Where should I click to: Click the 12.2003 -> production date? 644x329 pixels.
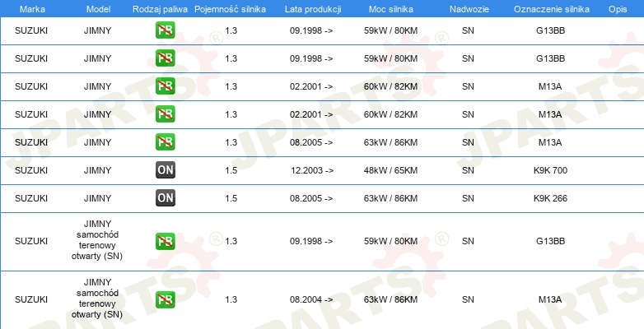312,170
